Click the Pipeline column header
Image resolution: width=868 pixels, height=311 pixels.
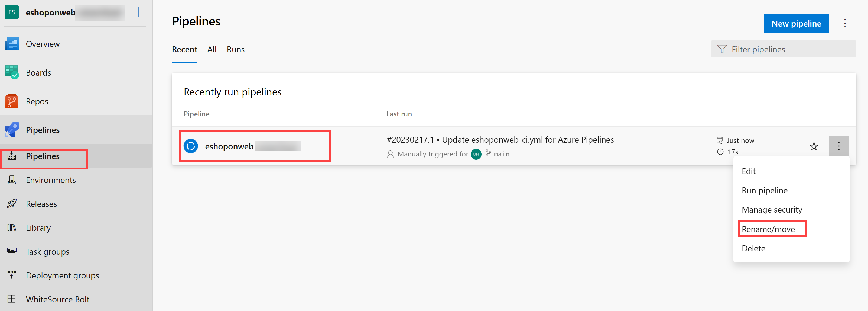[x=196, y=114]
